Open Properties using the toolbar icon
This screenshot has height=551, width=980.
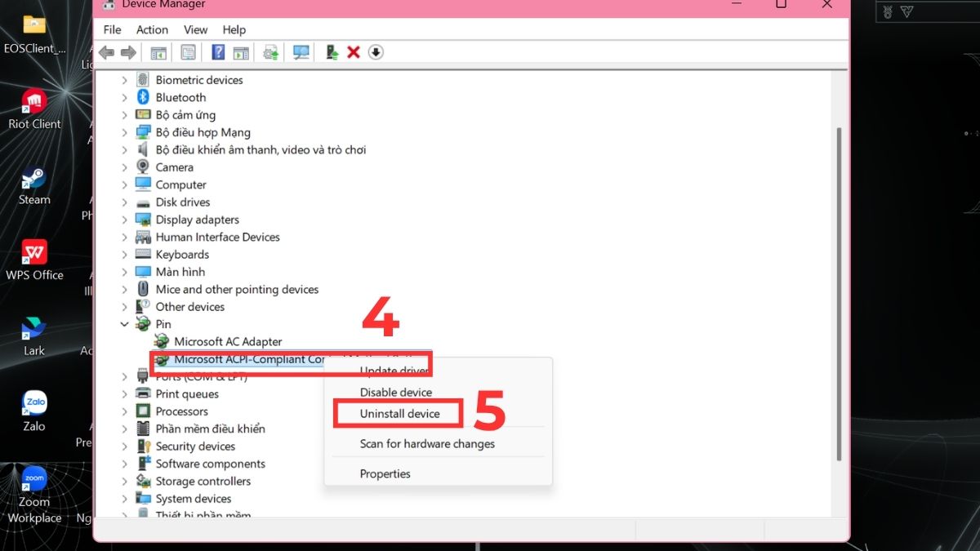188,51
